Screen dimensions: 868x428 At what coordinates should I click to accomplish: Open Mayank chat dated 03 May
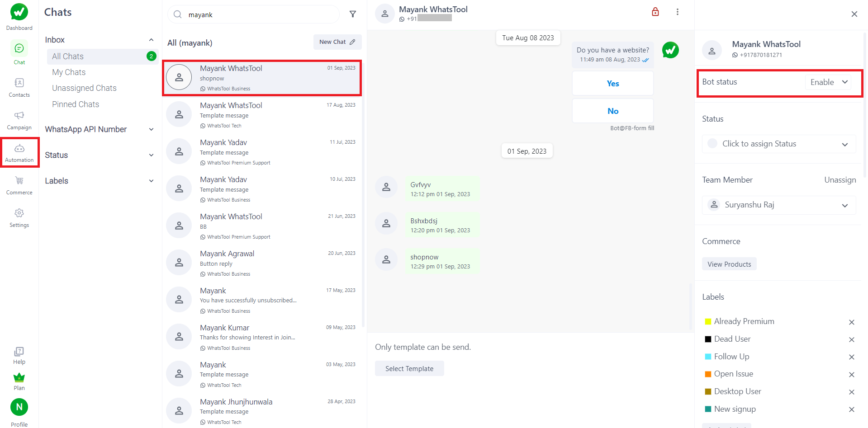(262, 374)
